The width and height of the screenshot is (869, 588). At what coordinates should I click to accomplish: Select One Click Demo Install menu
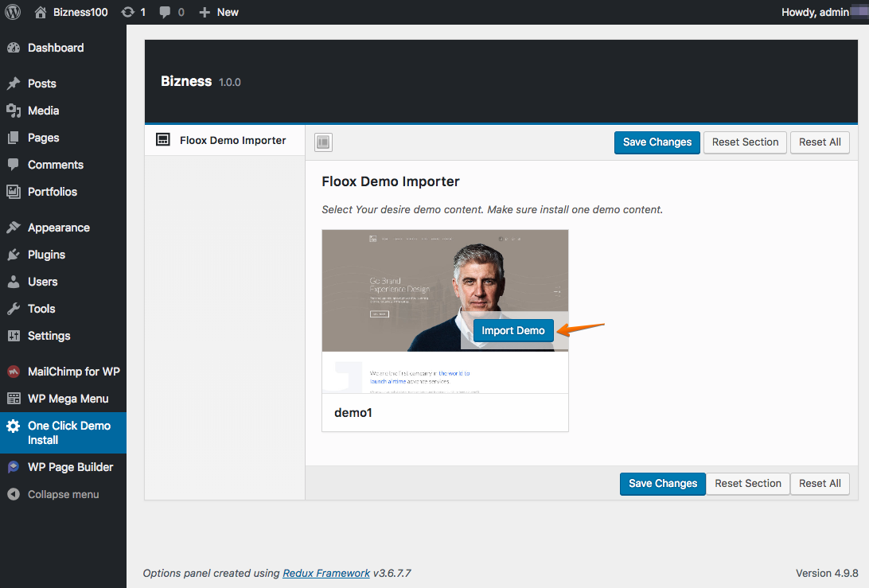63,433
